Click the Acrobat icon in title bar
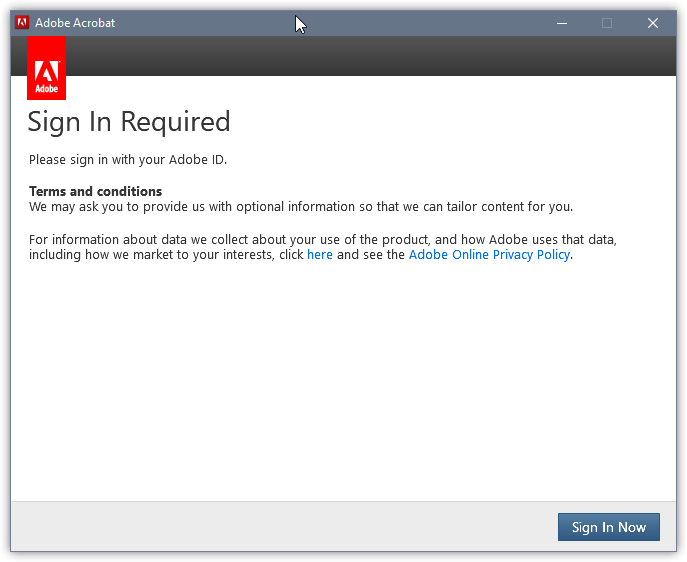This screenshot has height=562, width=687. (x=22, y=22)
